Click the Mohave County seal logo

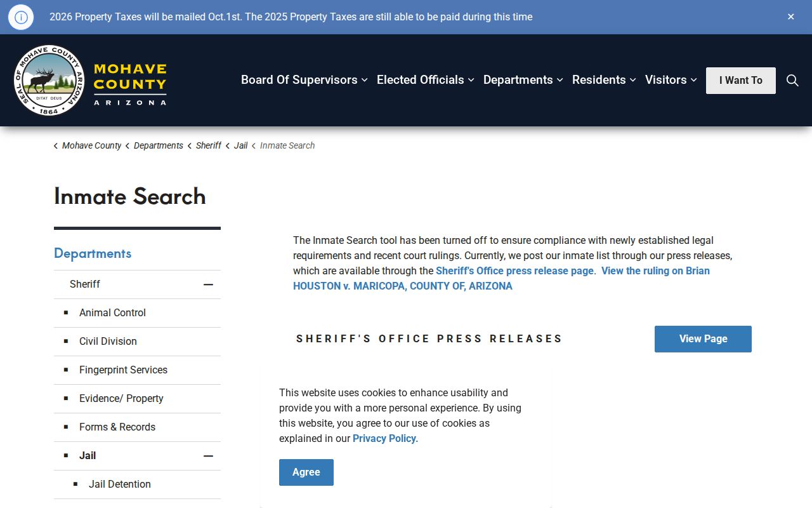[x=49, y=80]
